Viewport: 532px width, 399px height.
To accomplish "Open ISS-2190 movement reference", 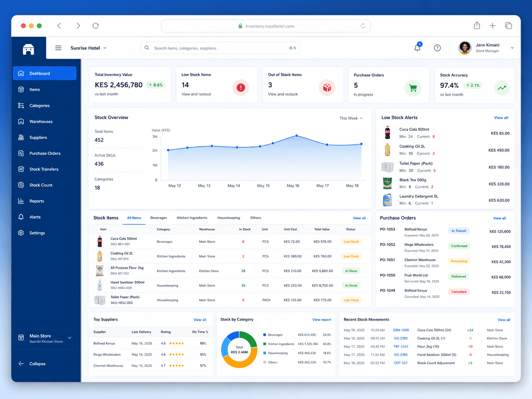I will (401, 338).
